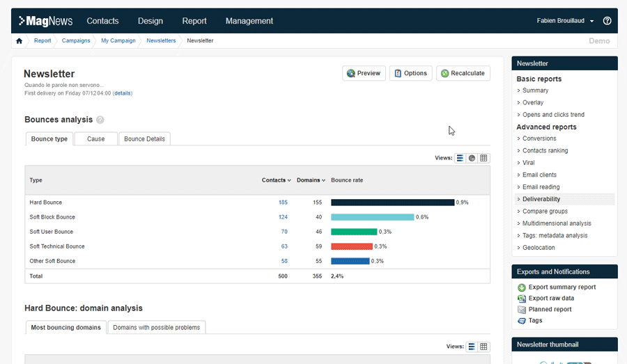Sort table by Domains column
This screenshot has width=627, height=364.
coord(311,180)
